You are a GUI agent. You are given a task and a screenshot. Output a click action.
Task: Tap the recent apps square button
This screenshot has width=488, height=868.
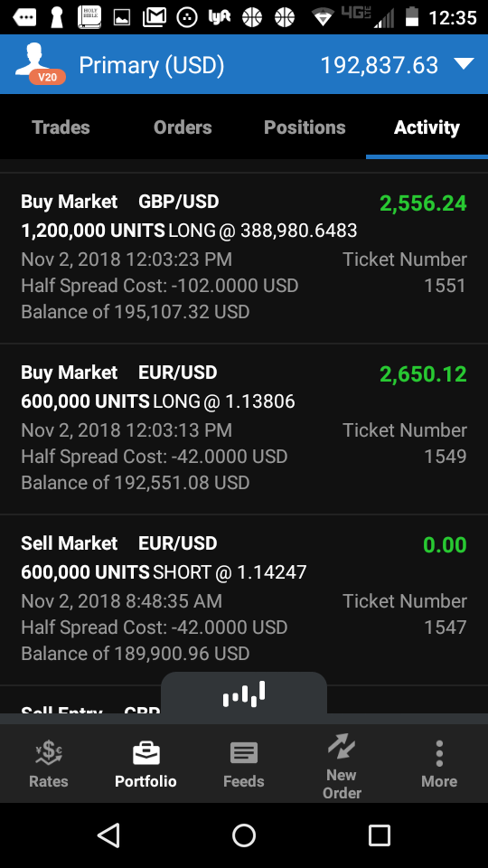379,835
